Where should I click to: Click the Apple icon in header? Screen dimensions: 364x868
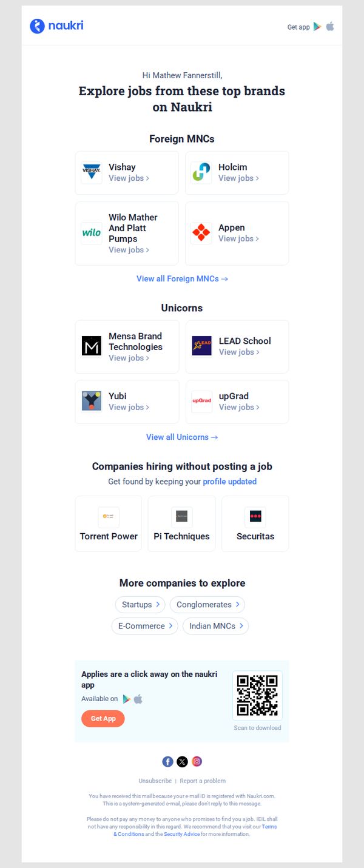click(x=330, y=27)
